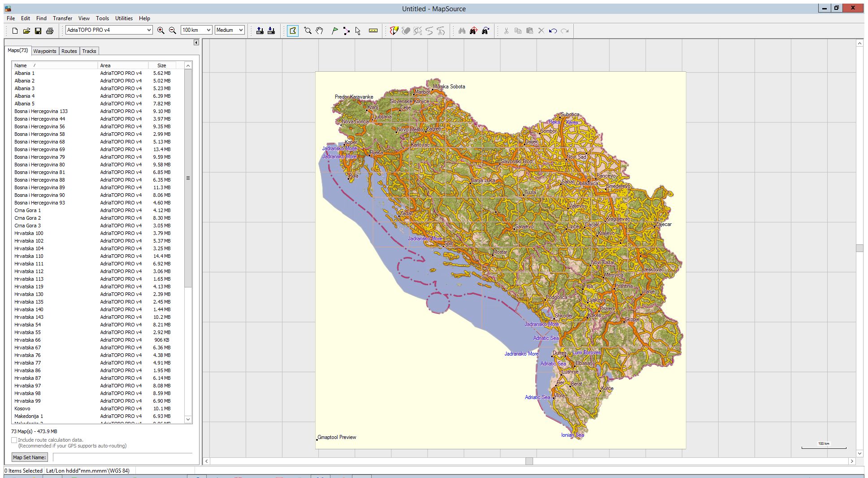Click the Find Recently Found Places icon

point(486,30)
